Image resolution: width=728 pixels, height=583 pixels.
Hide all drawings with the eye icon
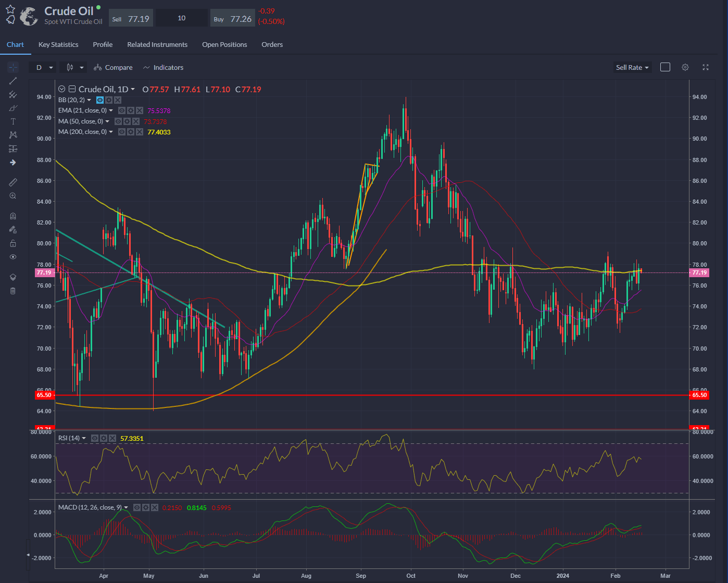[13, 257]
